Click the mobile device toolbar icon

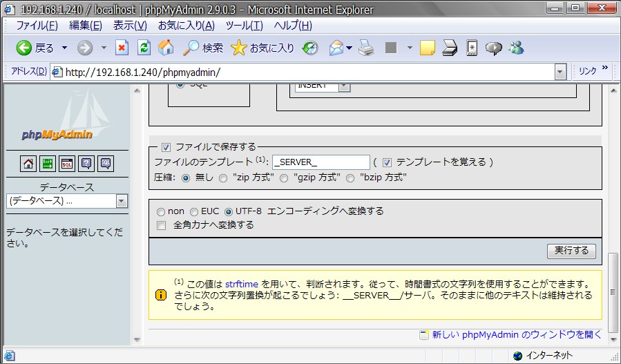pos(472,48)
